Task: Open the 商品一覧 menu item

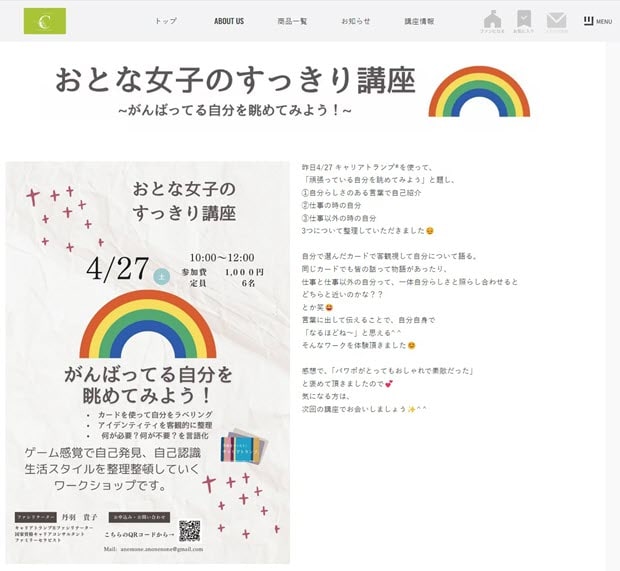Action: (x=292, y=21)
